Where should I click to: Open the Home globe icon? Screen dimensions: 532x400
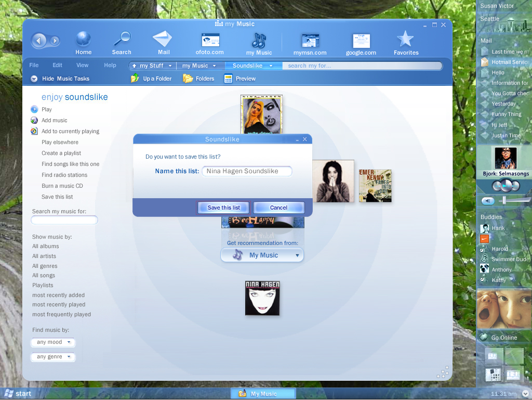[83, 38]
